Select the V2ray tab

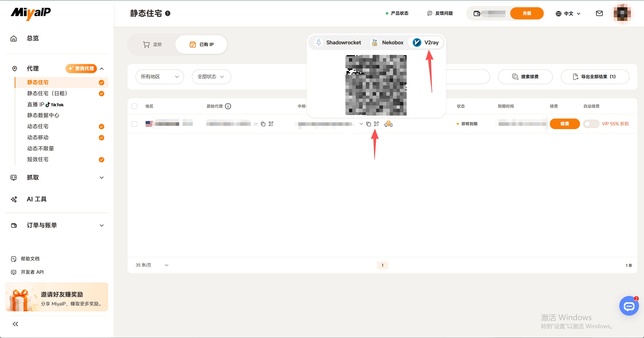426,43
